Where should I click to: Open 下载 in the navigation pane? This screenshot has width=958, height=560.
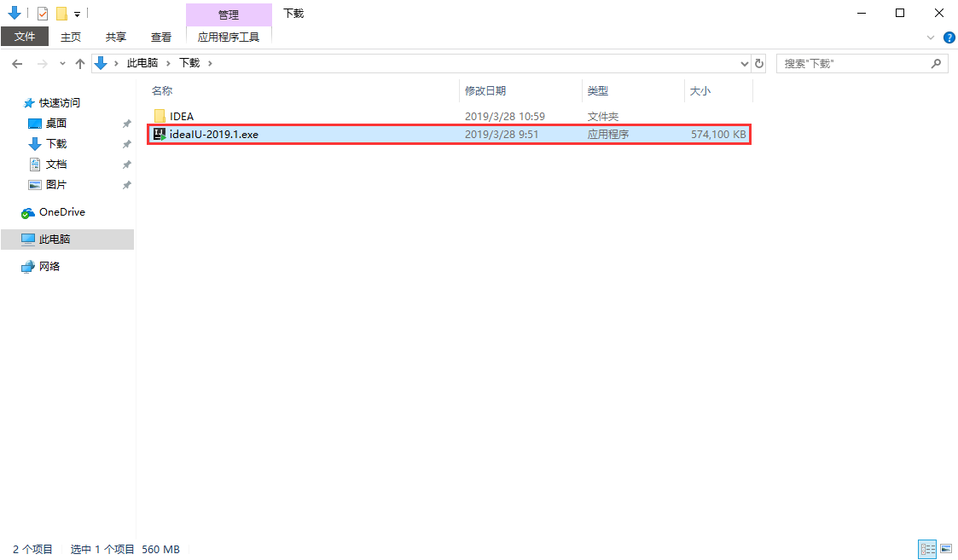click(x=55, y=143)
